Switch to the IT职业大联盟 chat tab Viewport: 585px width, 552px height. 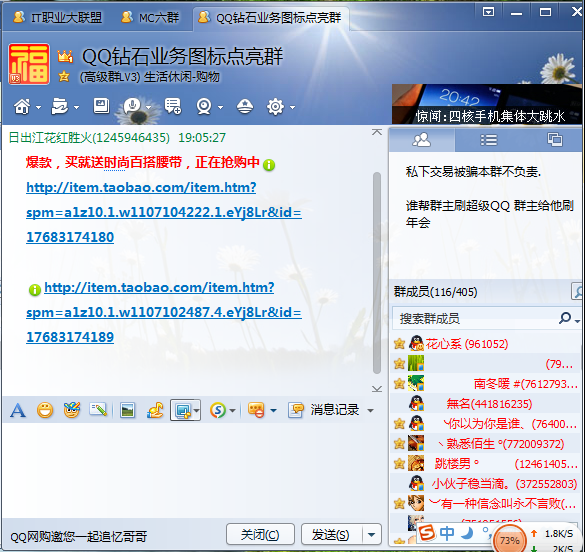point(57,17)
